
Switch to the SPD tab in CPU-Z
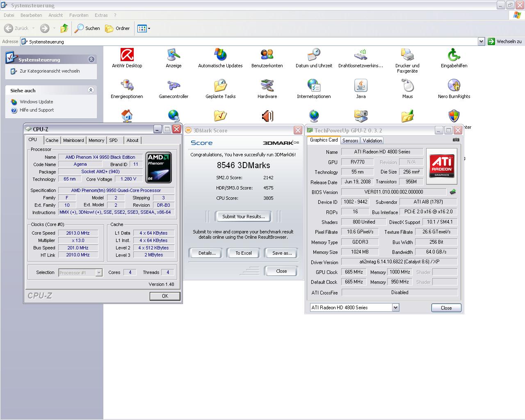coord(114,140)
